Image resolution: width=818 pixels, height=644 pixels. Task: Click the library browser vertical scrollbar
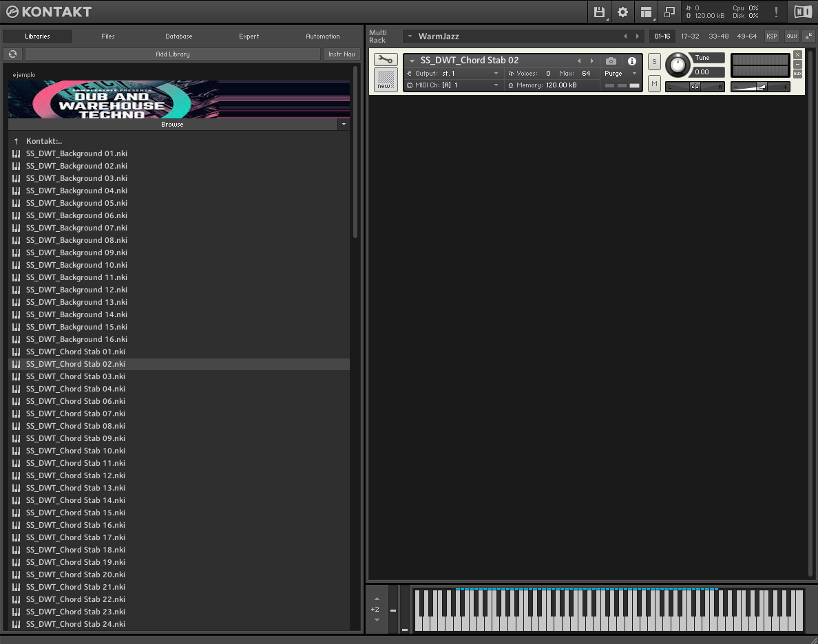[x=356, y=151]
